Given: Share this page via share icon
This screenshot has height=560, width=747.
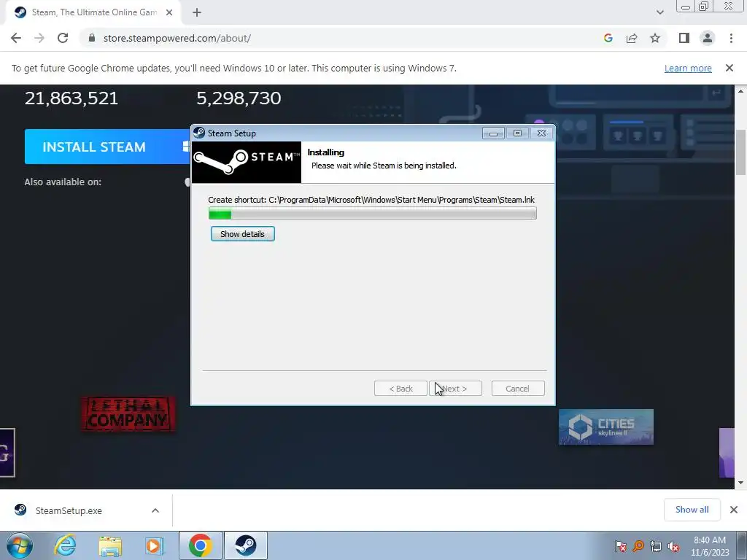Looking at the screenshot, I should click(632, 38).
